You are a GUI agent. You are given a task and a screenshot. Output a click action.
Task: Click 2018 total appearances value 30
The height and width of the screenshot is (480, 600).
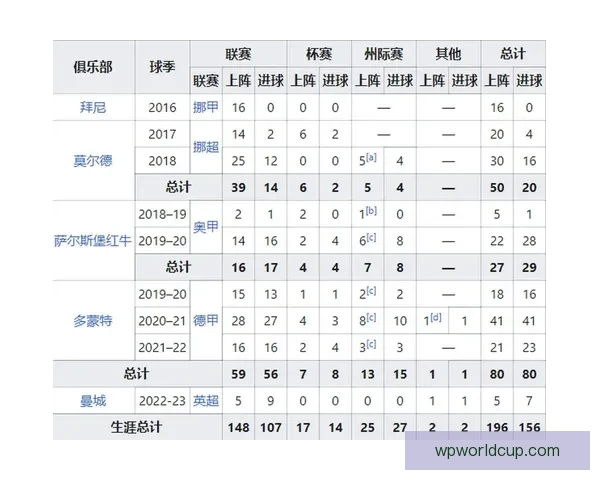tap(497, 161)
